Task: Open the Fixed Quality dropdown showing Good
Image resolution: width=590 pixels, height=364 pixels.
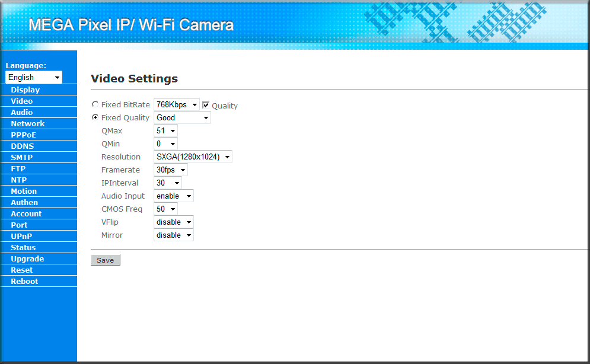Action: (x=182, y=118)
